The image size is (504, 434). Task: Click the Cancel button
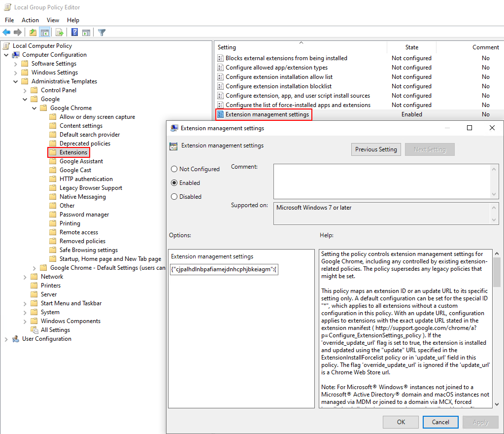pyautogui.click(x=440, y=422)
